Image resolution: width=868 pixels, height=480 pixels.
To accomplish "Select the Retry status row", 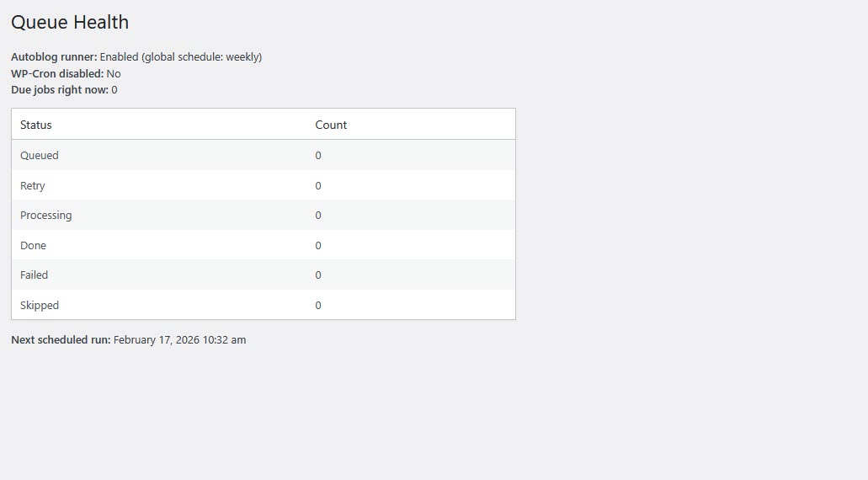I will coord(33,186).
